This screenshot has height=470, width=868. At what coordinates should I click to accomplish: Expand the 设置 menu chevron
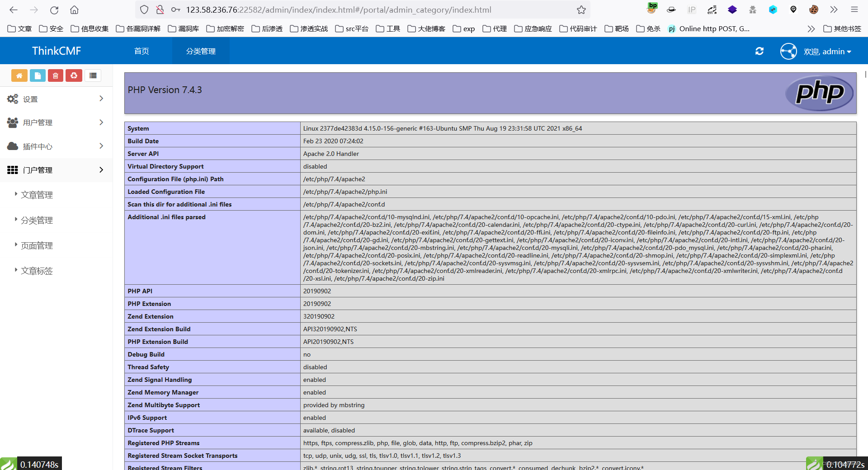coord(101,99)
